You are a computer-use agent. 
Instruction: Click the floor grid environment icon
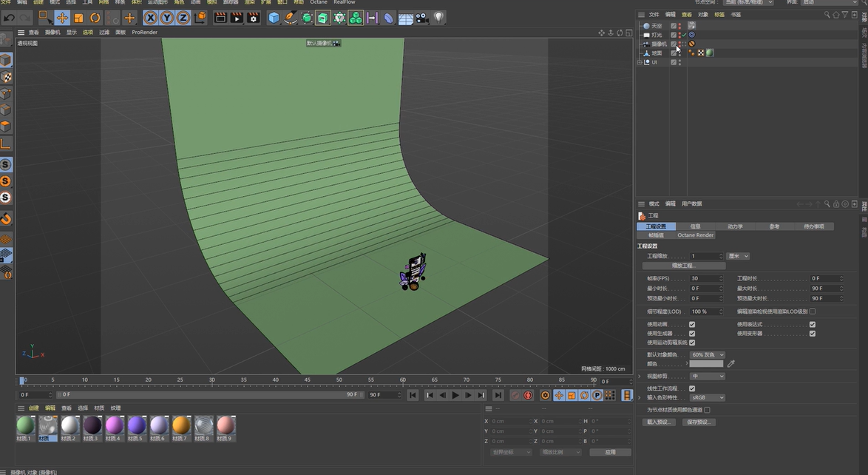pyautogui.click(x=406, y=18)
